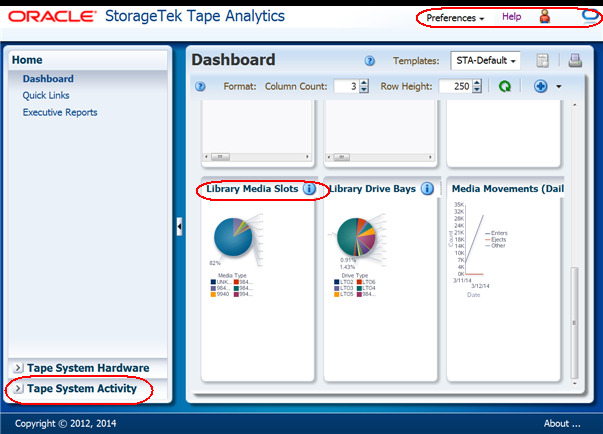Click the Library Media Slots title
Image resolution: width=603 pixels, height=434 pixels.
coord(252,189)
